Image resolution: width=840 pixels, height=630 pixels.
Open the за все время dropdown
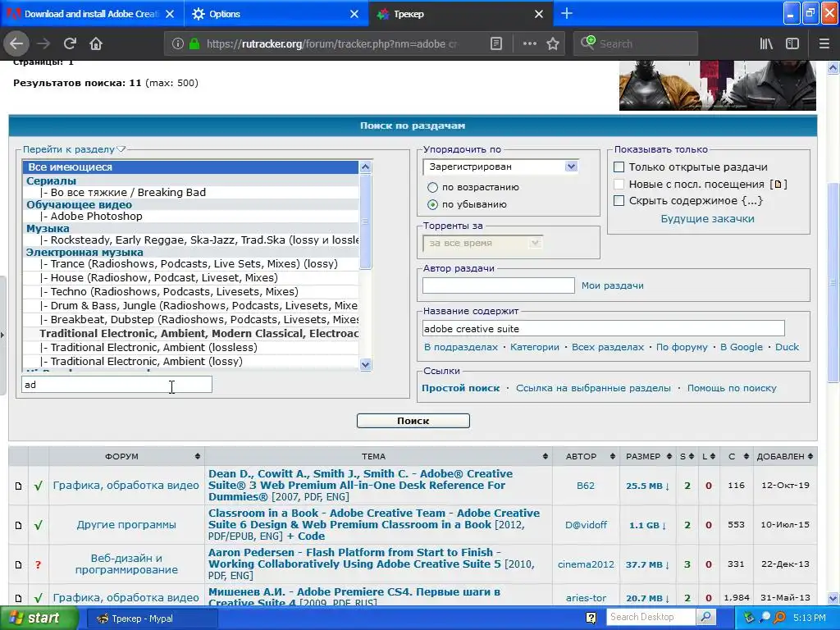pos(482,243)
